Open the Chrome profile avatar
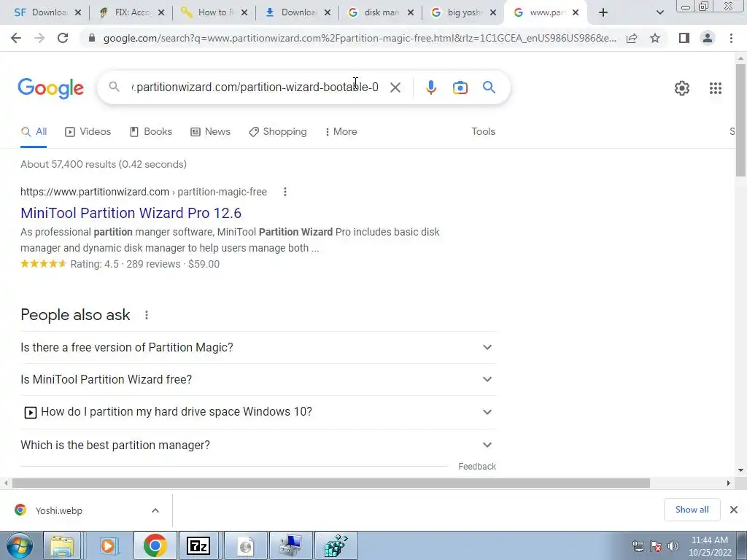747x560 pixels. tap(708, 38)
